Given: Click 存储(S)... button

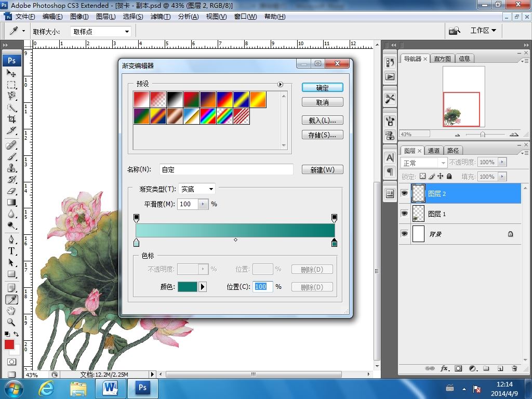Looking at the screenshot, I should pos(322,135).
